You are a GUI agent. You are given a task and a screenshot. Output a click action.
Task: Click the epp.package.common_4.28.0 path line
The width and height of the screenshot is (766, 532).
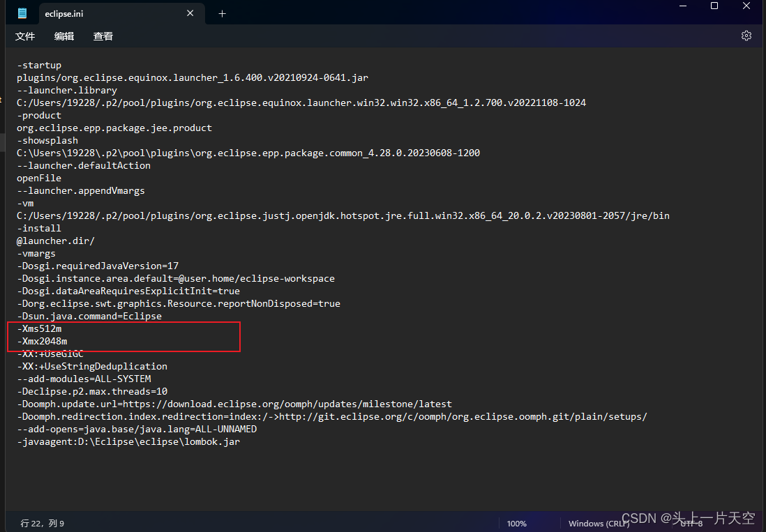click(248, 153)
